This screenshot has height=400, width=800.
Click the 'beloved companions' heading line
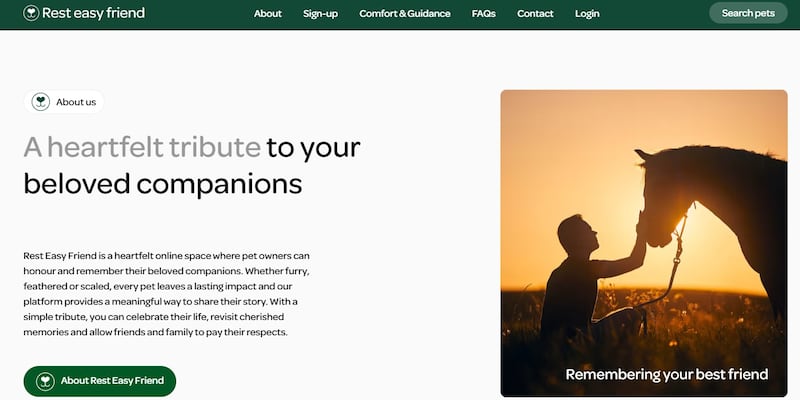pos(162,184)
